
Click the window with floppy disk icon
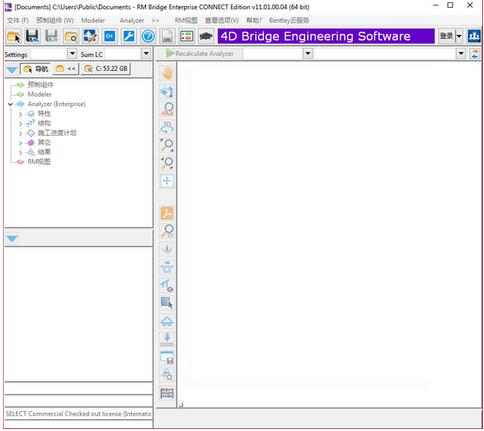[x=167, y=357]
